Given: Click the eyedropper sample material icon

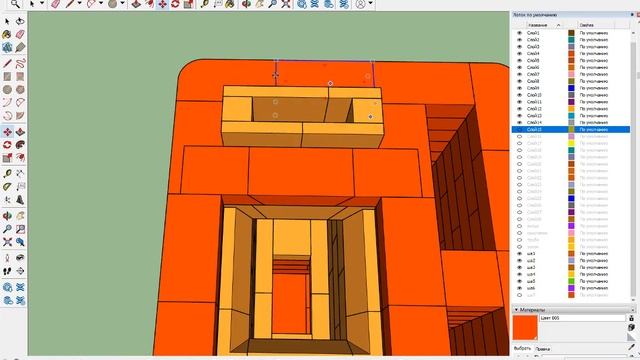Looking at the screenshot, I should coord(631,347).
